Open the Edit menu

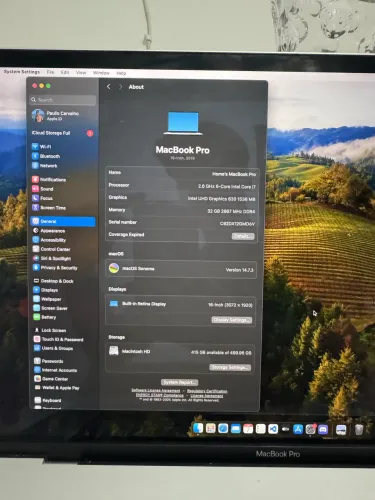[x=65, y=72]
